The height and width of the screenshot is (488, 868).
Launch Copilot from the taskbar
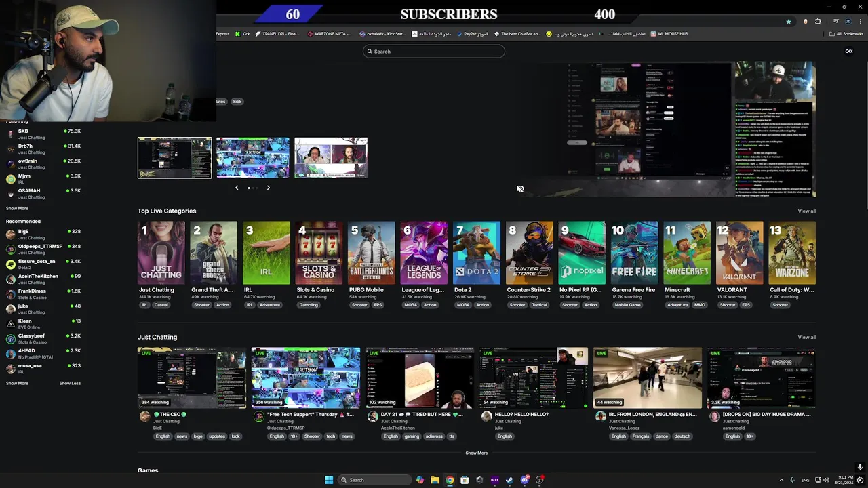(x=420, y=480)
